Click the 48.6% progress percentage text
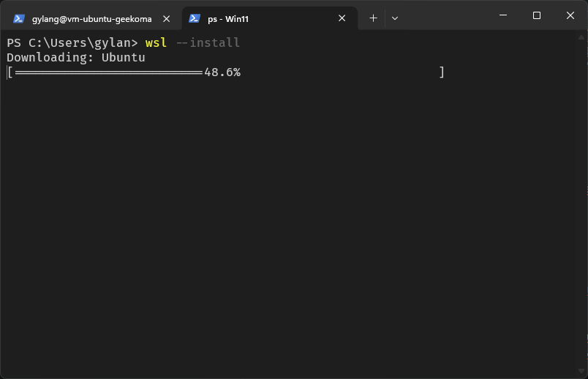This screenshot has width=588, height=379. (222, 72)
